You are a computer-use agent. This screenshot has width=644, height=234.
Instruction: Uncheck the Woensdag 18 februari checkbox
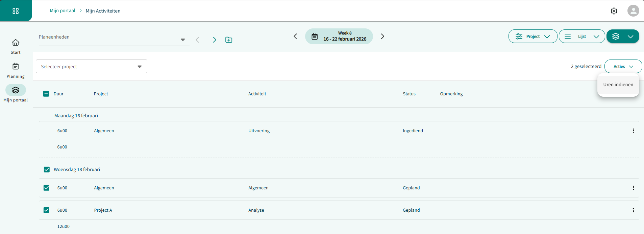[x=47, y=170]
